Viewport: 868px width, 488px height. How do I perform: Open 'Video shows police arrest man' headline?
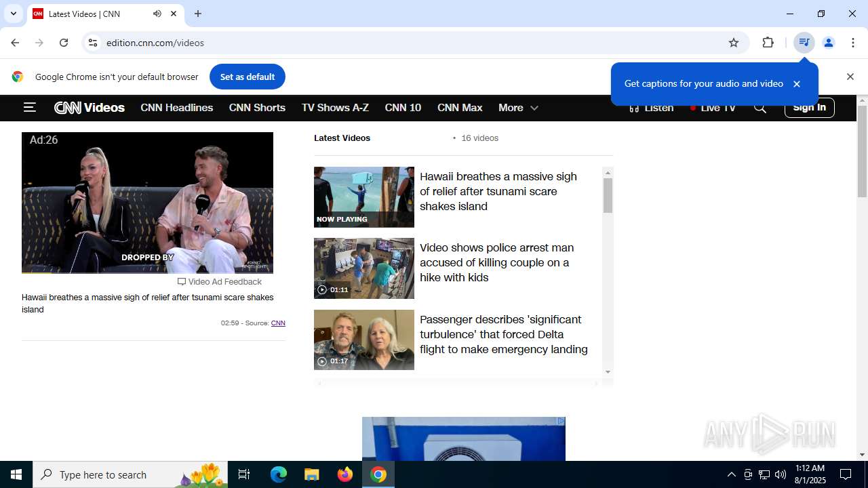click(x=496, y=262)
